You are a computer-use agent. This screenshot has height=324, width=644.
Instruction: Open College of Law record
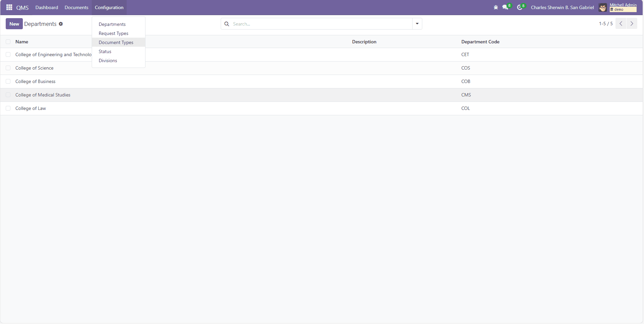(x=31, y=108)
